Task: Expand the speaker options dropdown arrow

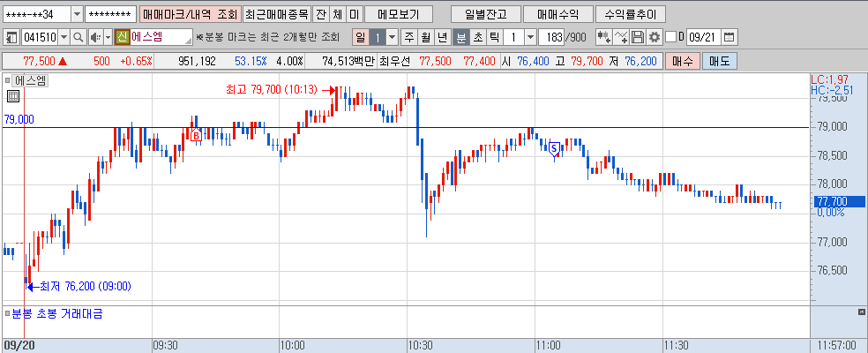Action: click(108, 37)
